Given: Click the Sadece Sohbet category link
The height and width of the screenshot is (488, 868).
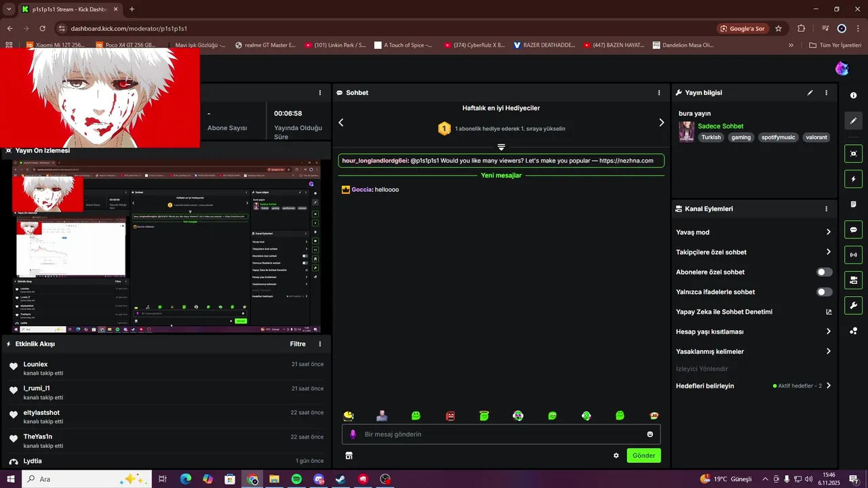Looking at the screenshot, I should point(720,126).
